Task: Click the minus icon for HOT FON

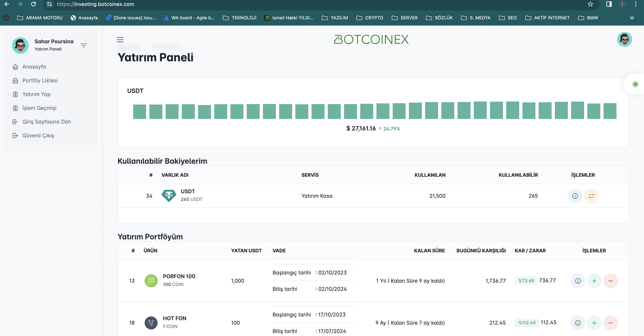Action: point(611,323)
